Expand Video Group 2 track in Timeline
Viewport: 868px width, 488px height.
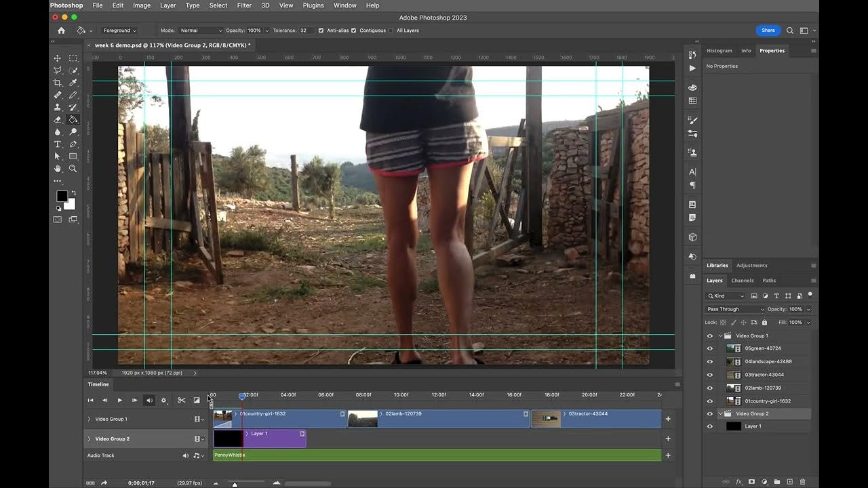pos(89,439)
